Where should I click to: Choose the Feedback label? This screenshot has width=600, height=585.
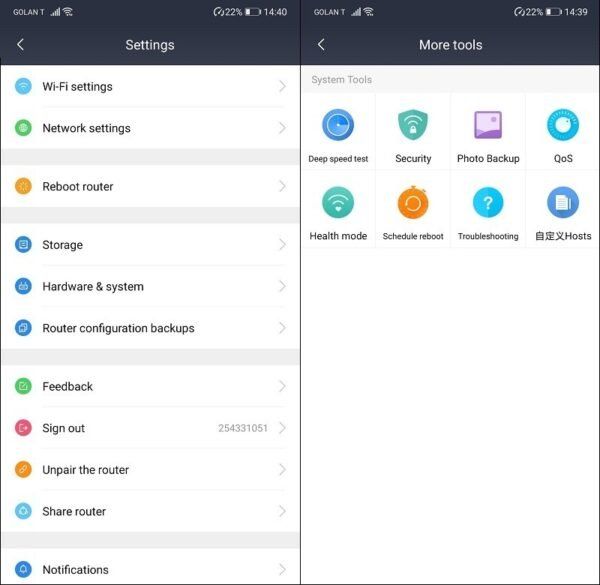pyautogui.click(x=67, y=386)
